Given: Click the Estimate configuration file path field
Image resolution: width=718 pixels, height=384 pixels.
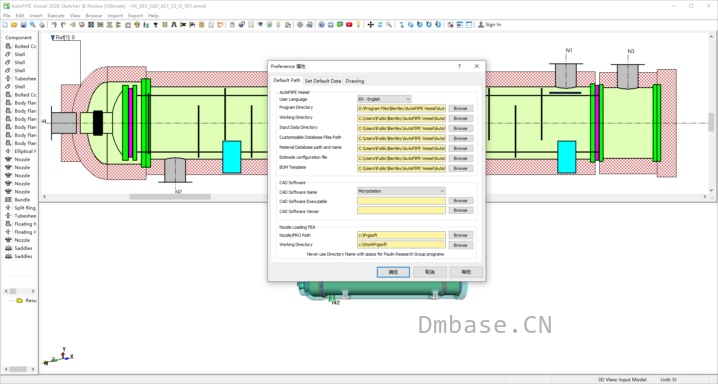Looking at the screenshot, I should (x=401, y=158).
